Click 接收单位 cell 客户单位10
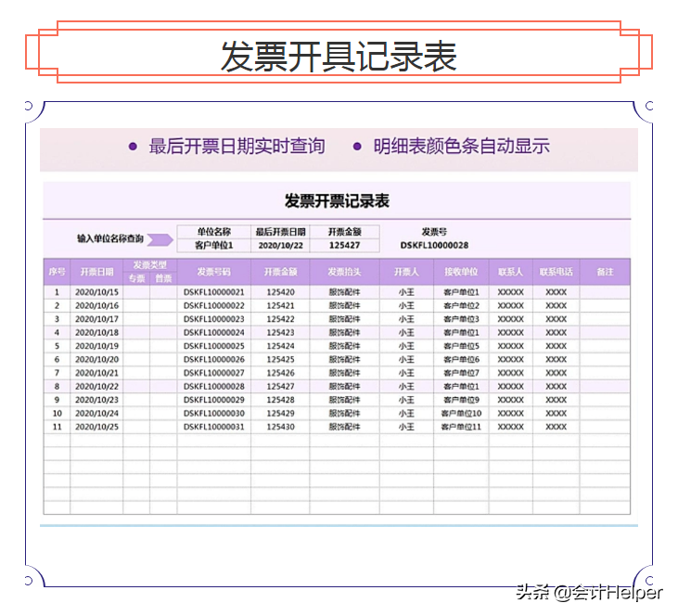Image resolution: width=678 pixels, height=616 pixels. click(461, 413)
